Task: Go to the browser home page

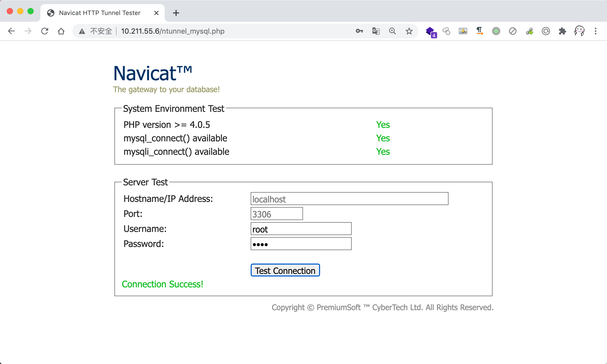Action: (x=61, y=31)
